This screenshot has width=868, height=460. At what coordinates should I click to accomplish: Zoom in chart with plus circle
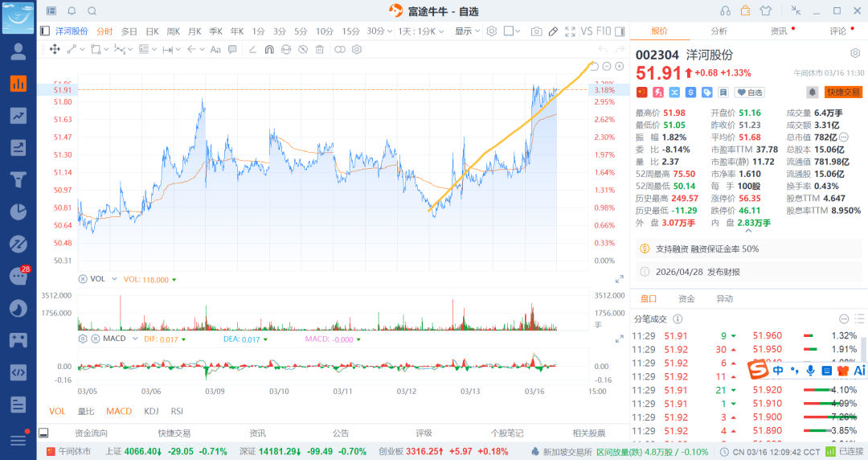click(x=620, y=67)
